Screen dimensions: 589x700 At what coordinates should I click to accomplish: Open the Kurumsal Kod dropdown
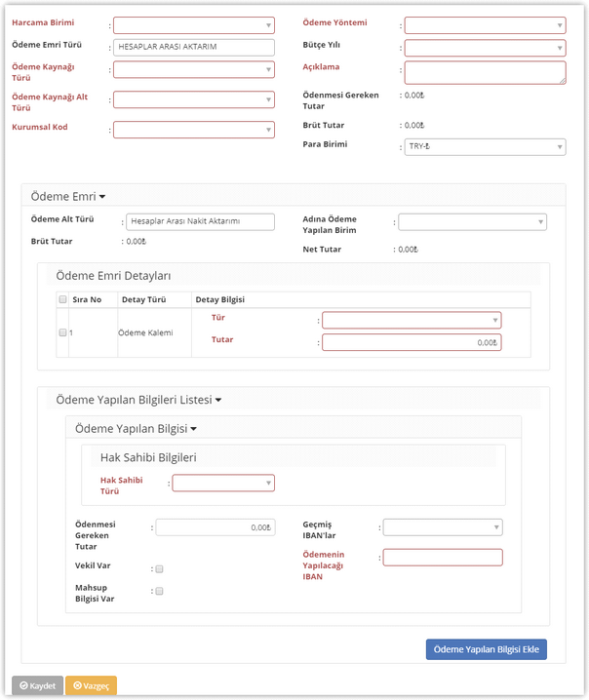[194, 130]
